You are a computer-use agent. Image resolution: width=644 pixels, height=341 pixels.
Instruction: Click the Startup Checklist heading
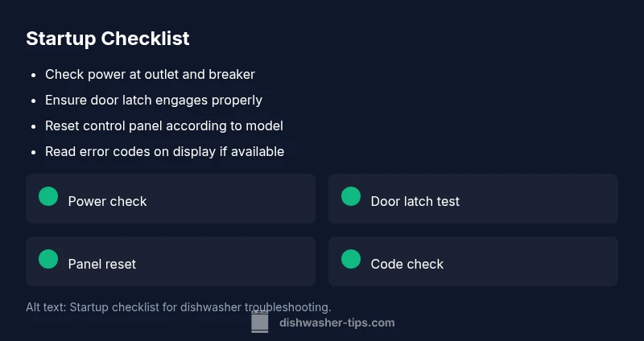point(108,38)
